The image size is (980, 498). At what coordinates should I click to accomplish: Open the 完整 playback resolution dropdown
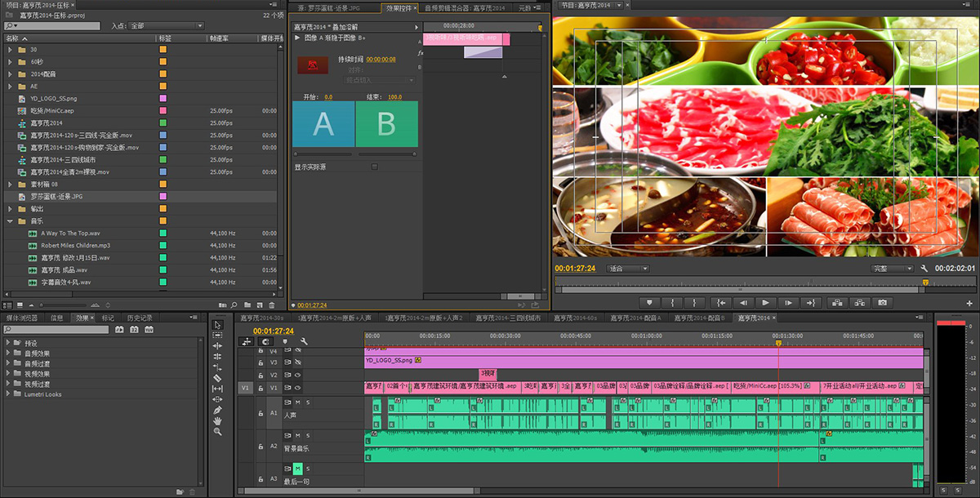891,269
